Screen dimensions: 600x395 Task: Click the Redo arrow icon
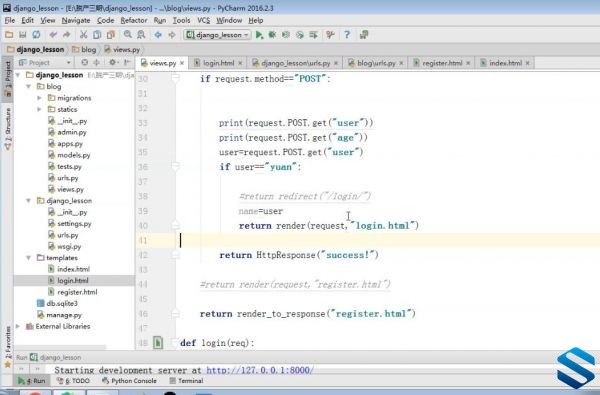click(67, 35)
